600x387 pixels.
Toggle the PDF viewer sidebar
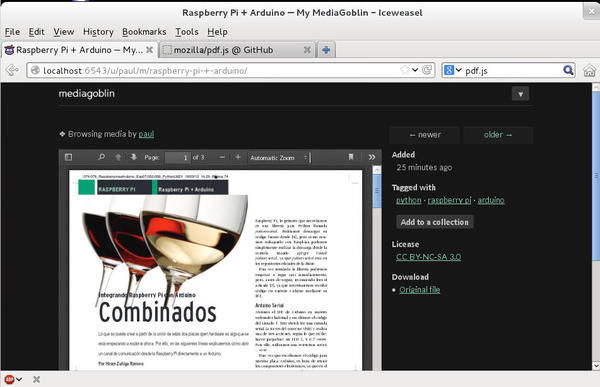[x=68, y=157]
